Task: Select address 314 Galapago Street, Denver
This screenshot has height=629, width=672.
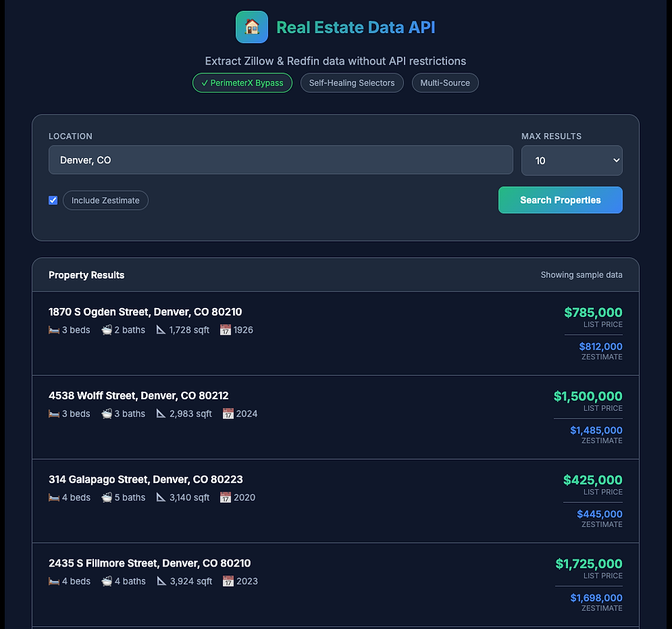Action: point(145,479)
